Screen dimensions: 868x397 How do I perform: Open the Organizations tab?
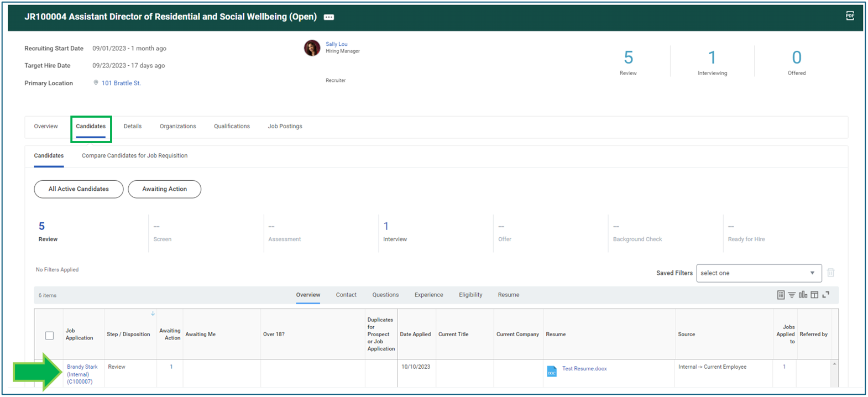178,127
